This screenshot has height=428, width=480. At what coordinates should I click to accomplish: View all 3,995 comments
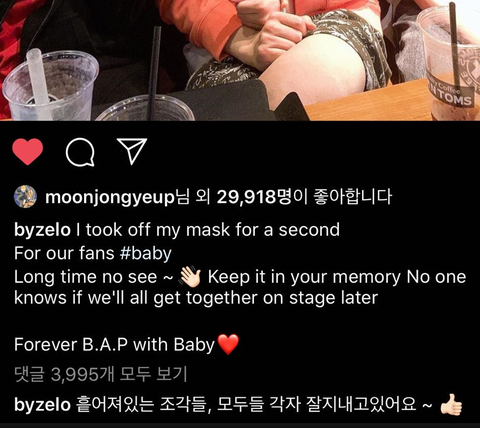[x=100, y=374]
